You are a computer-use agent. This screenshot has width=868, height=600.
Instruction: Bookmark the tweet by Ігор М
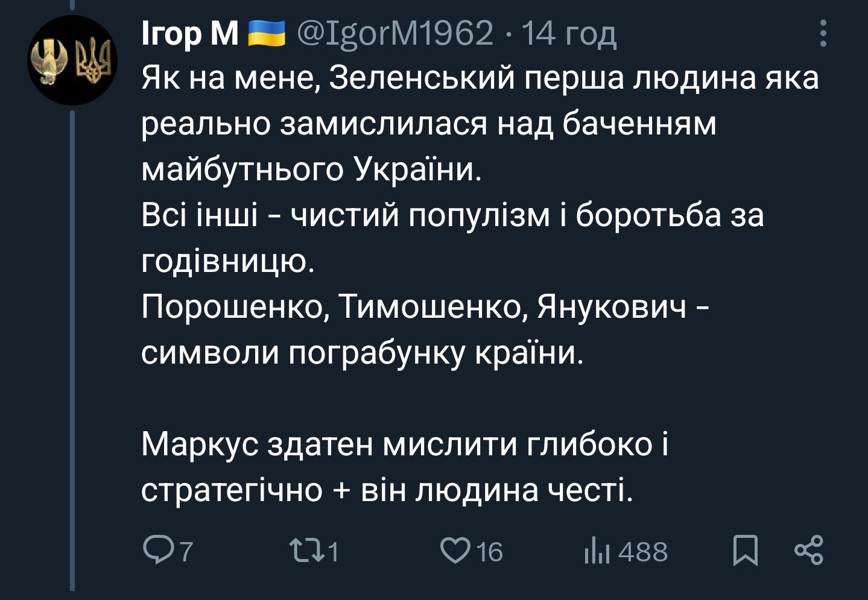pyautogui.click(x=746, y=551)
